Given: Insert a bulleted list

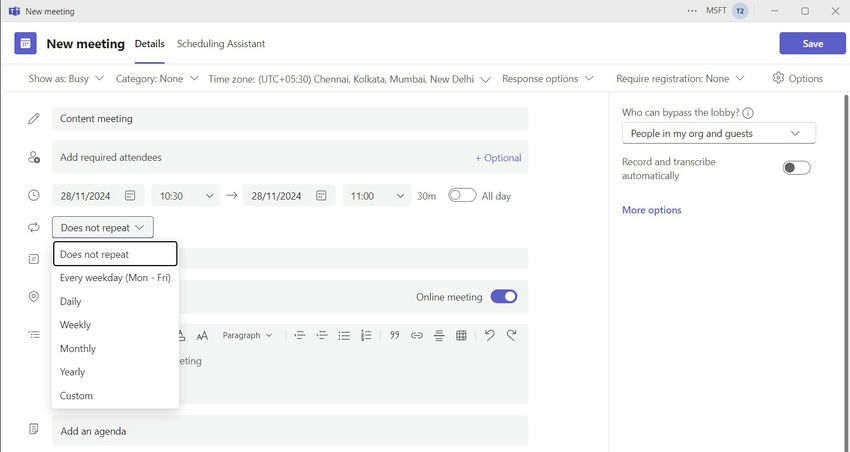Looking at the screenshot, I should [x=344, y=336].
